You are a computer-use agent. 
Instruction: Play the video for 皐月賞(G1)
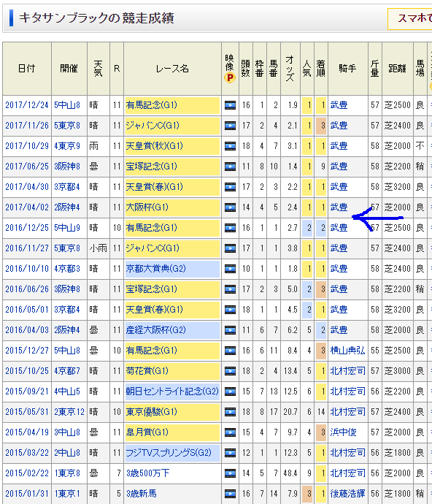pos(230,432)
